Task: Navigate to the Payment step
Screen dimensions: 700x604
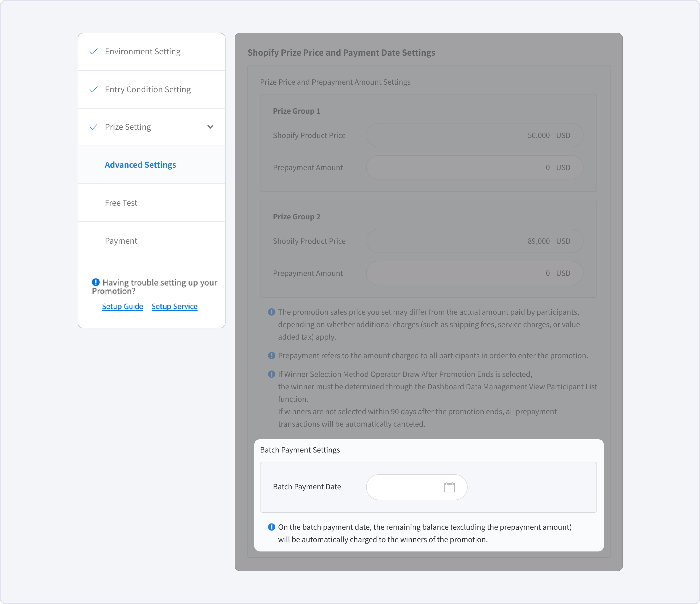Action: pyautogui.click(x=152, y=241)
